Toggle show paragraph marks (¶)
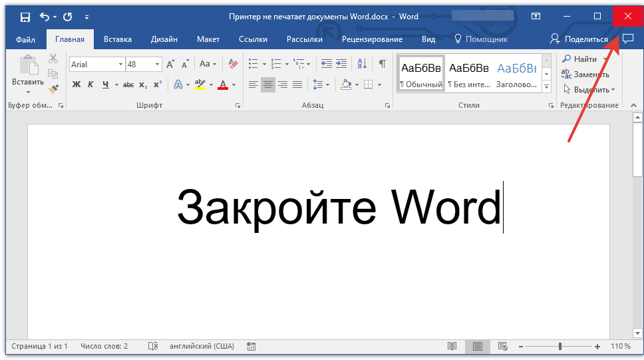 coord(382,65)
